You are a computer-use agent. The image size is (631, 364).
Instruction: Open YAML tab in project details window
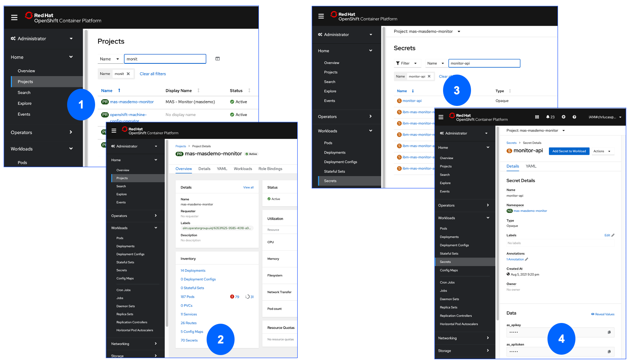tap(222, 169)
